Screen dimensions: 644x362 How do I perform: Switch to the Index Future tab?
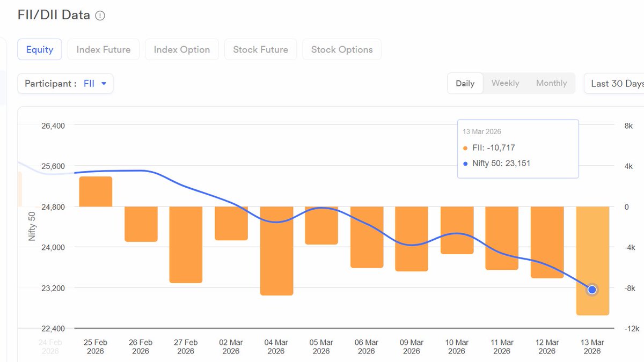(x=104, y=49)
